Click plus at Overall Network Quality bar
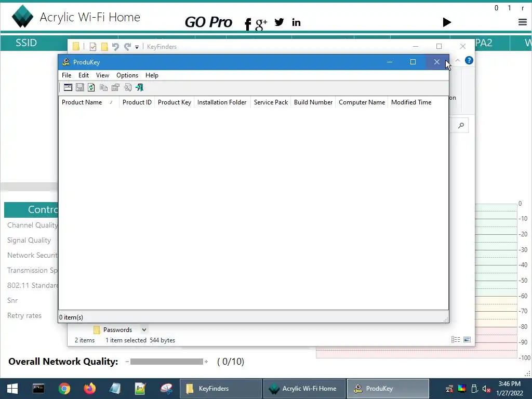 (206, 362)
